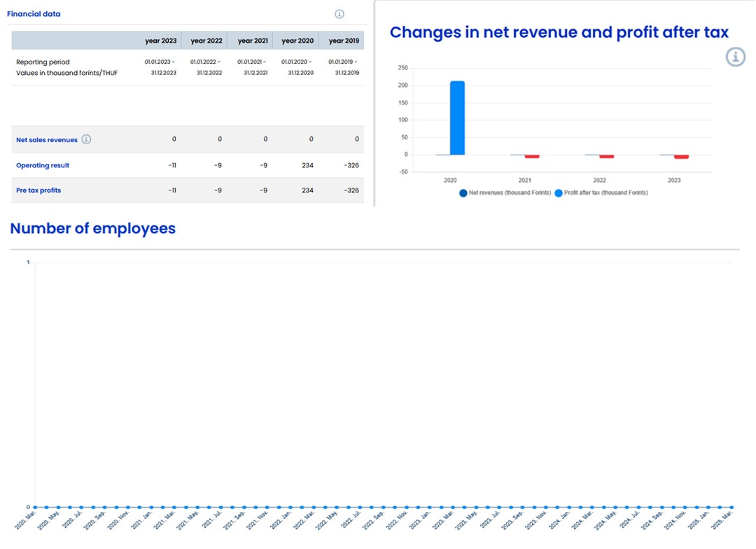
Task: Select the year 2020 column header
Action: click(x=297, y=41)
